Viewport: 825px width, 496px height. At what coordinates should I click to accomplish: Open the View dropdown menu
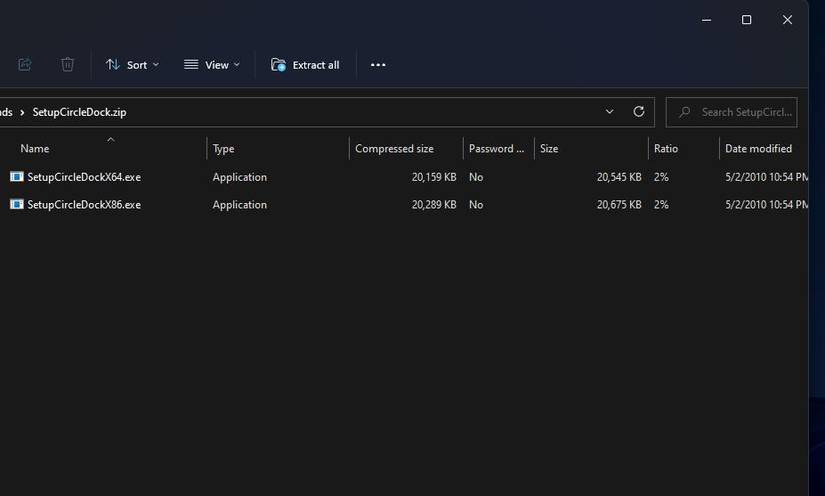212,65
